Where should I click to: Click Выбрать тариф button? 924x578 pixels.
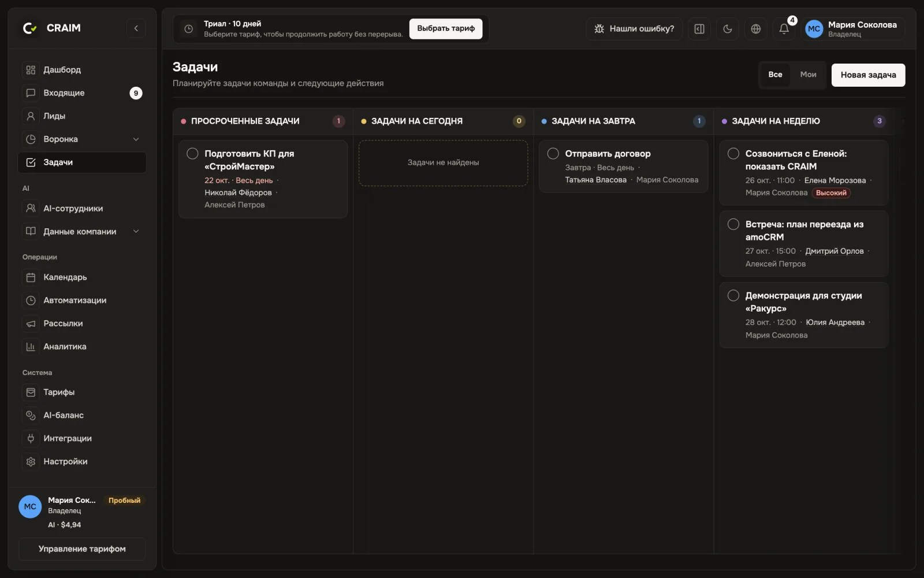(x=446, y=28)
